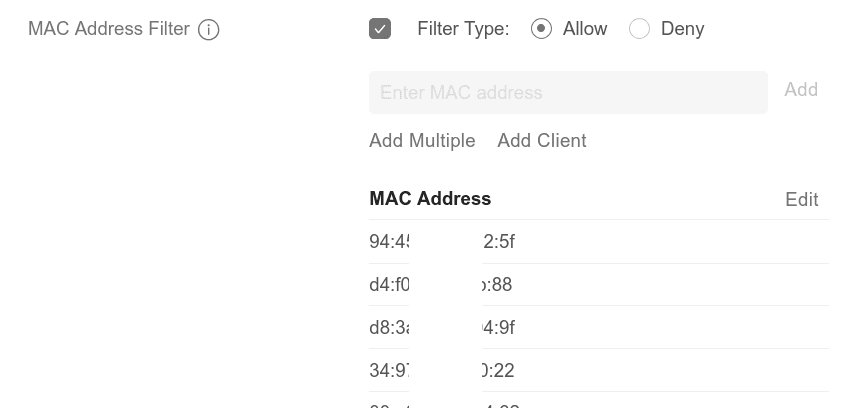Open the Add Multiple option
The image size is (854, 408).
(x=422, y=141)
